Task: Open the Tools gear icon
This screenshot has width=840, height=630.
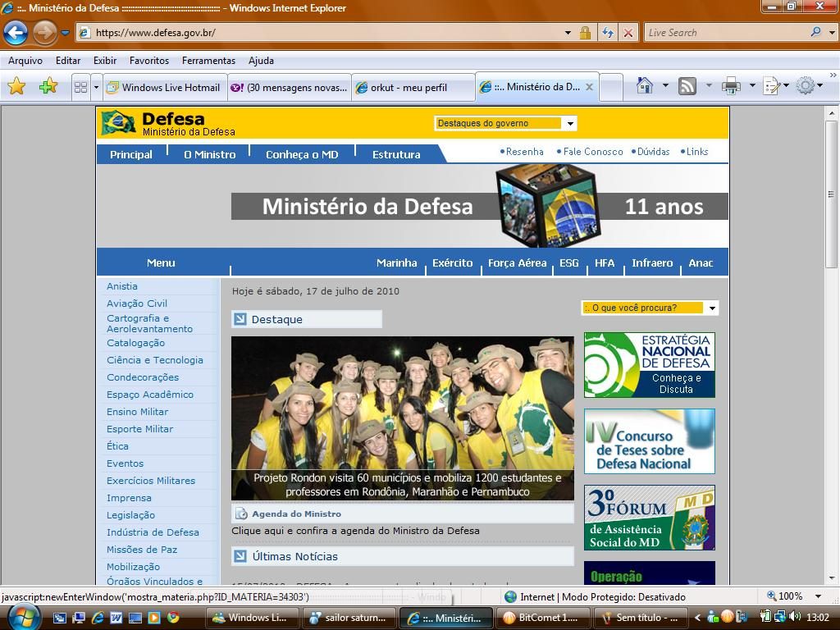Action: pos(806,85)
